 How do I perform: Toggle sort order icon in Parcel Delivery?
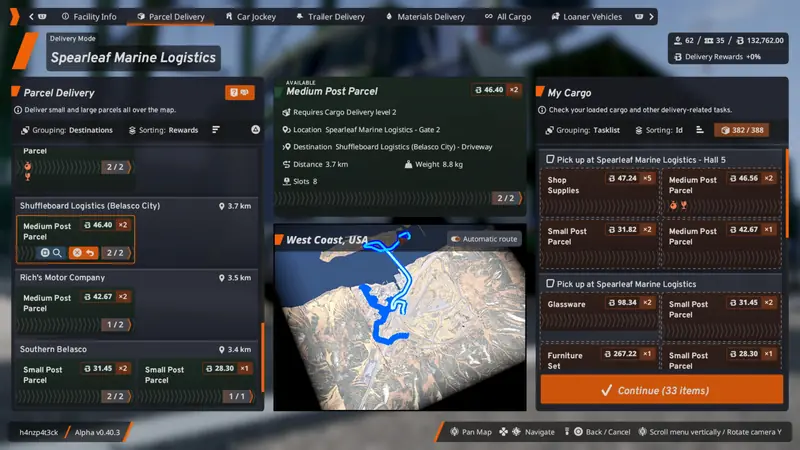tap(216, 130)
